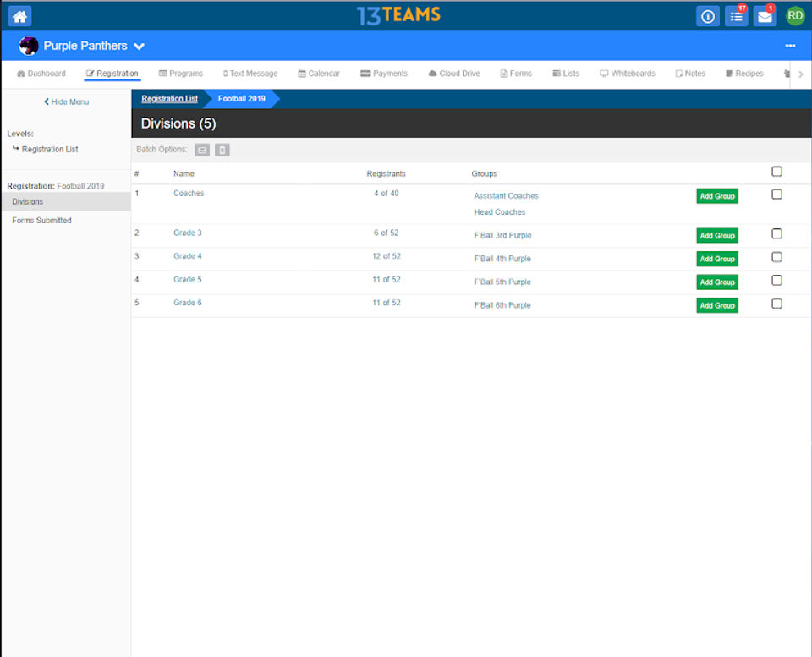Open the Grade 6 division link
812x657 pixels.
tap(188, 303)
